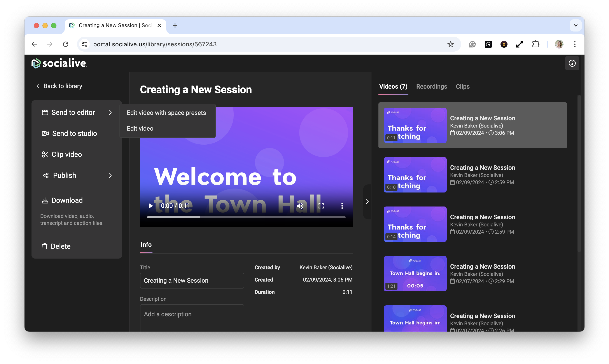Open the video player's three-dot options menu

(342, 206)
